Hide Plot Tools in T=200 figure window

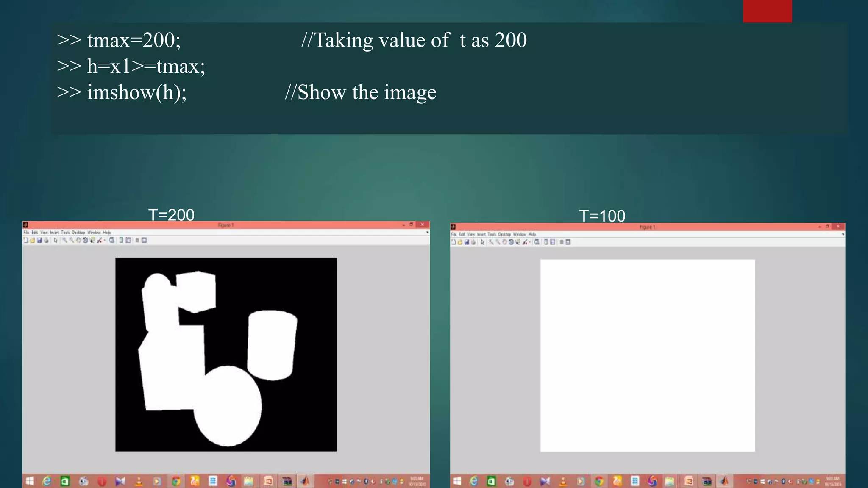coord(137,240)
